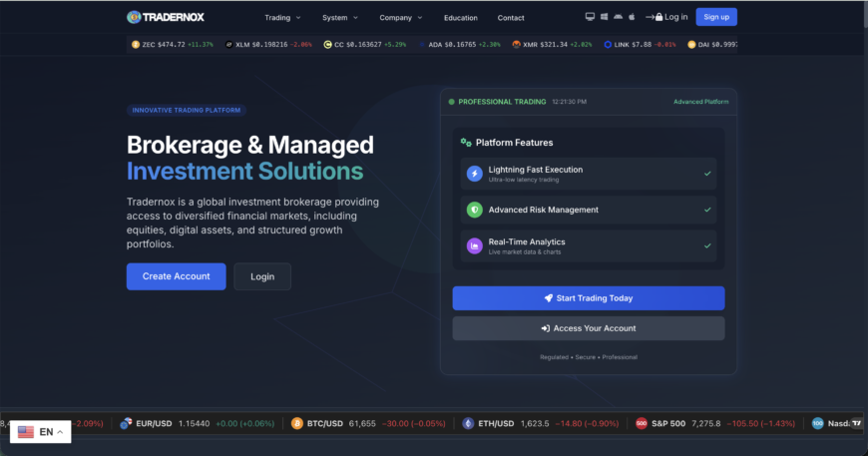
Task: Select the LINK coin icon in ticker
Action: point(608,44)
